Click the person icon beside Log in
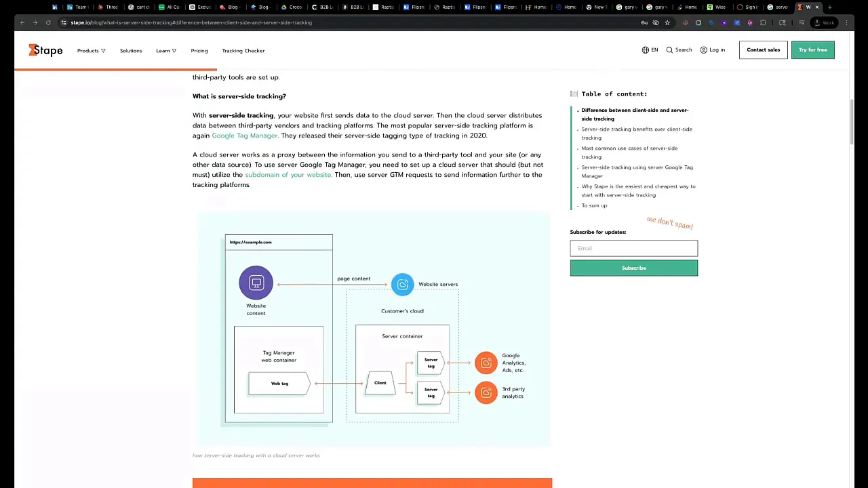Screen dimensions: 868x488 [x=704, y=49]
